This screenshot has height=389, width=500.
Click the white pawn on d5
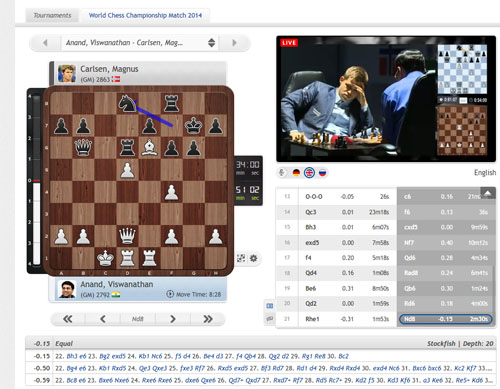tap(127, 170)
